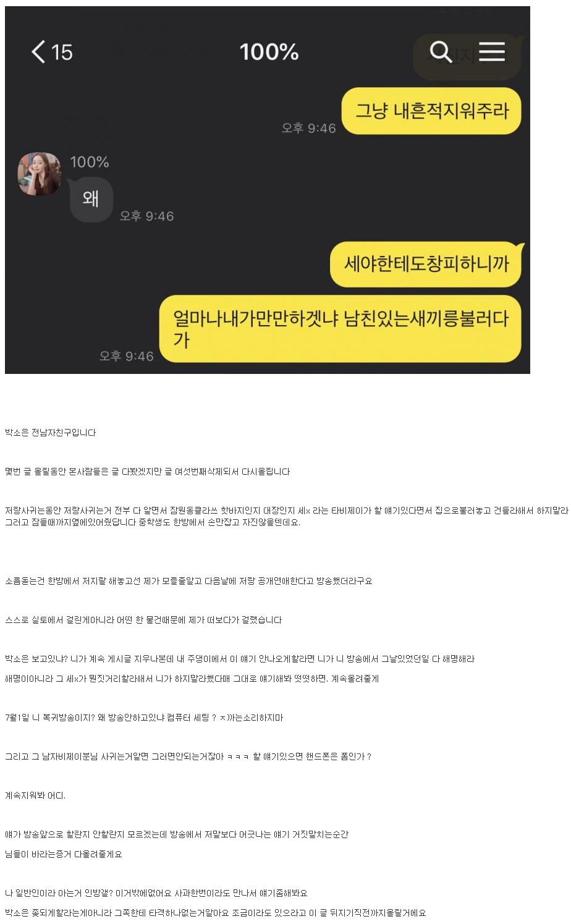Select the yellow bubble 그냥 내흔적지워주라

pyautogui.click(x=431, y=111)
